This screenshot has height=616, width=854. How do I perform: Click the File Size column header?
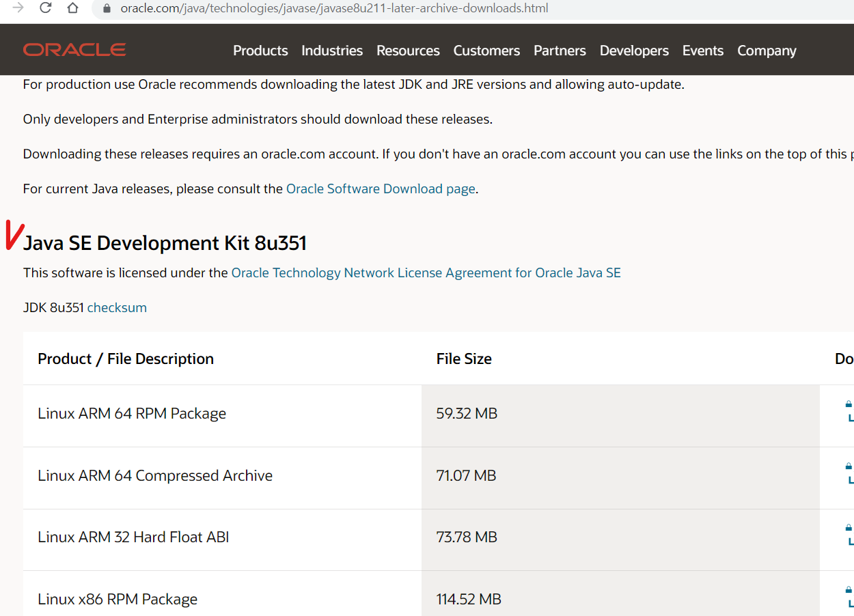(464, 359)
